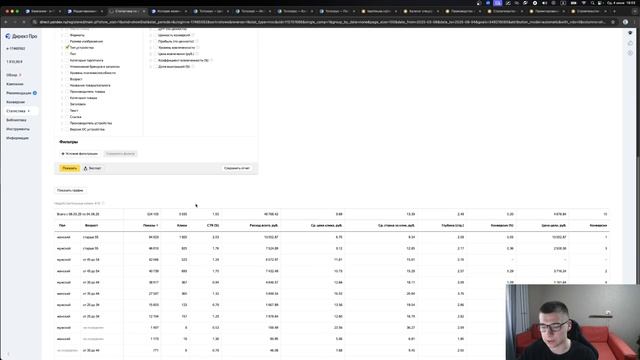Enable the Текст checkbox
640x360 pixels.
click(x=67, y=110)
